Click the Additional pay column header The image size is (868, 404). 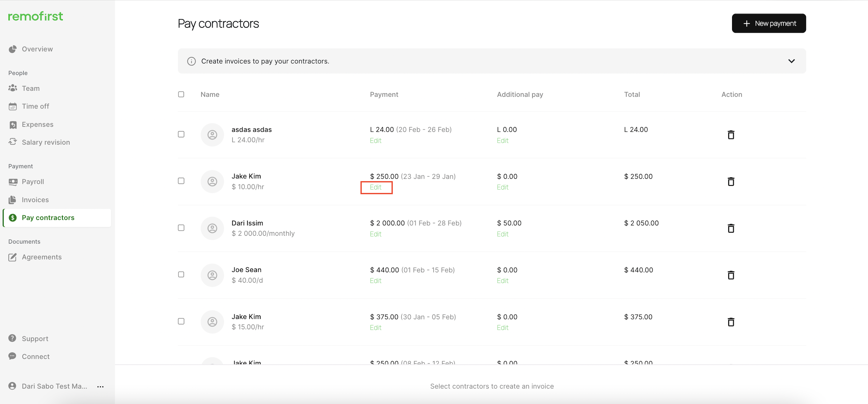[520, 94]
